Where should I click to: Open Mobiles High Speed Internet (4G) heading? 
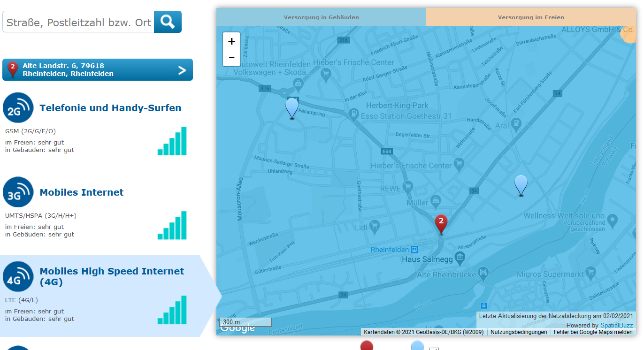[x=112, y=276]
